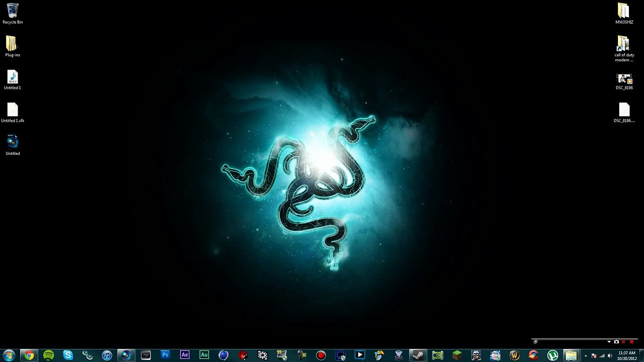The width and height of the screenshot is (644, 362).
Task: Open the volume speaker control
Action: tap(610, 356)
